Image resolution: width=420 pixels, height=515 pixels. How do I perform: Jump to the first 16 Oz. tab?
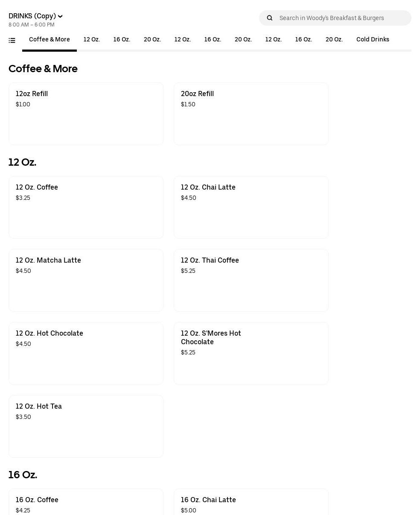click(122, 40)
